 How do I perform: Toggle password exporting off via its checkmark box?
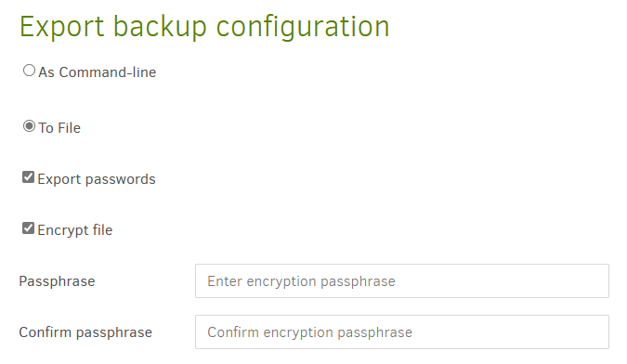[x=28, y=177]
